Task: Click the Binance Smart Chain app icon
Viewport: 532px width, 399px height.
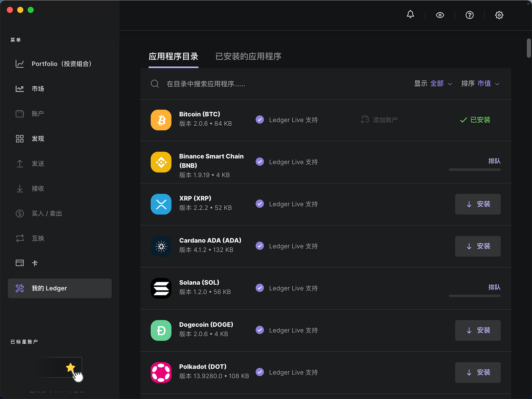Action: click(x=161, y=162)
